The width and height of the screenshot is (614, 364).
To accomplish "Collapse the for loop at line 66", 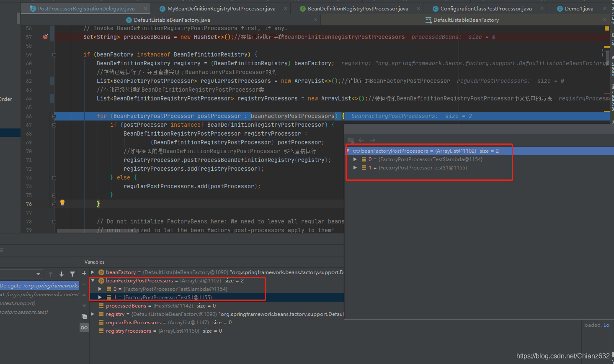I will [54, 116].
